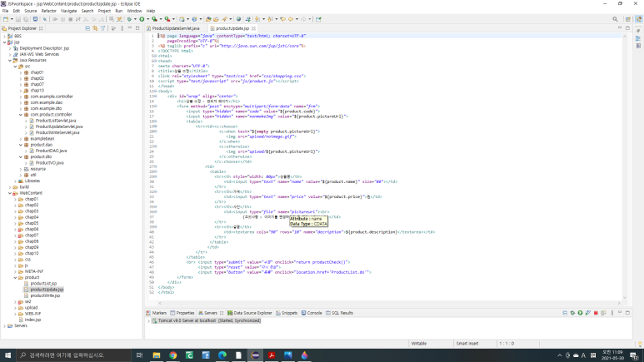
Task: Stop the server with red square icon
Action: pos(596,313)
